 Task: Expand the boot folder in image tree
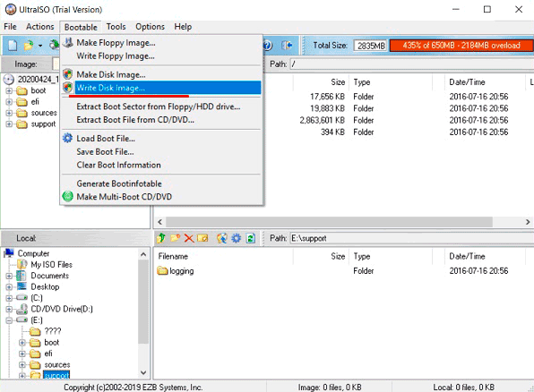(x=9, y=91)
